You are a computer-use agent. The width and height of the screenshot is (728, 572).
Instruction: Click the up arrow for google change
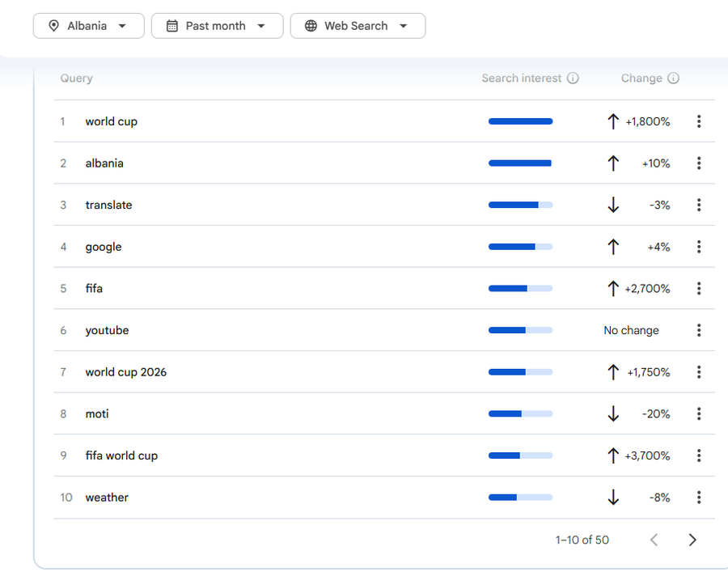613,247
